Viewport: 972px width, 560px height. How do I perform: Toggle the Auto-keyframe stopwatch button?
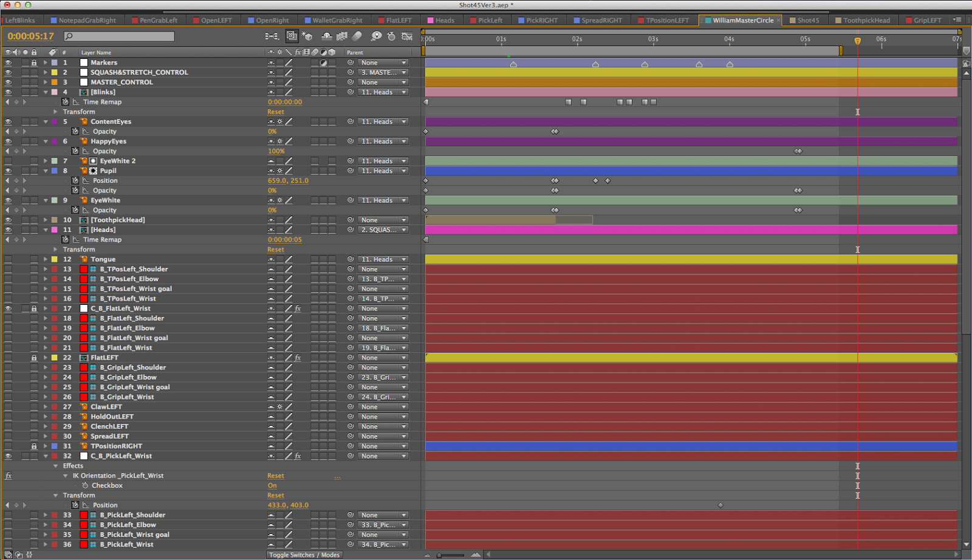pos(392,36)
